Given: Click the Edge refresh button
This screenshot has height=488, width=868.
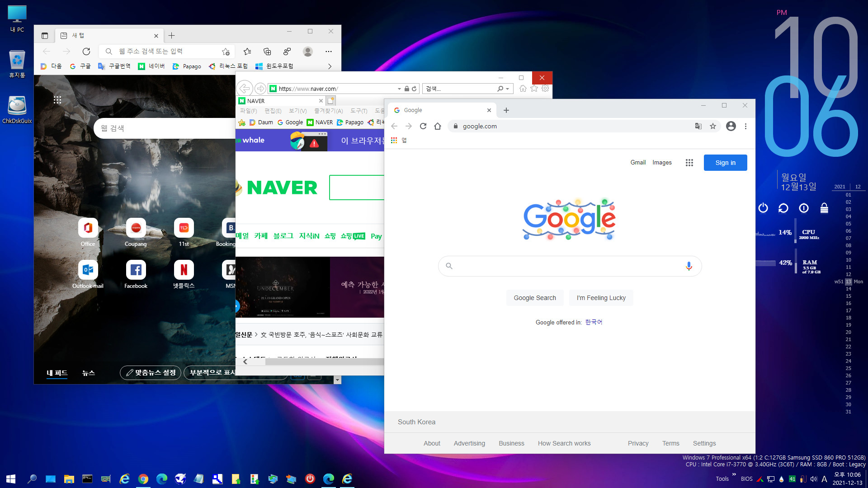Looking at the screenshot, I should coord(86,52).
